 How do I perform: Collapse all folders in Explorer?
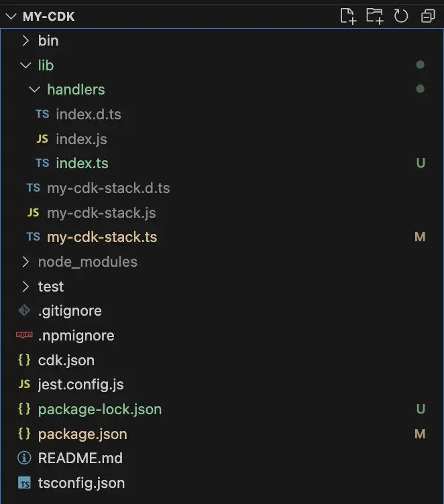coord(428,16)
